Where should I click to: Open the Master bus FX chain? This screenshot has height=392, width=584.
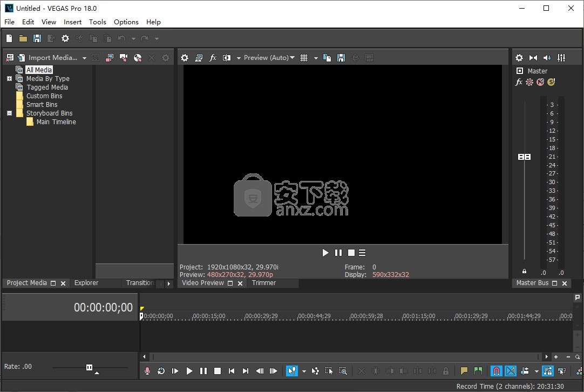[x=519, y=82]
